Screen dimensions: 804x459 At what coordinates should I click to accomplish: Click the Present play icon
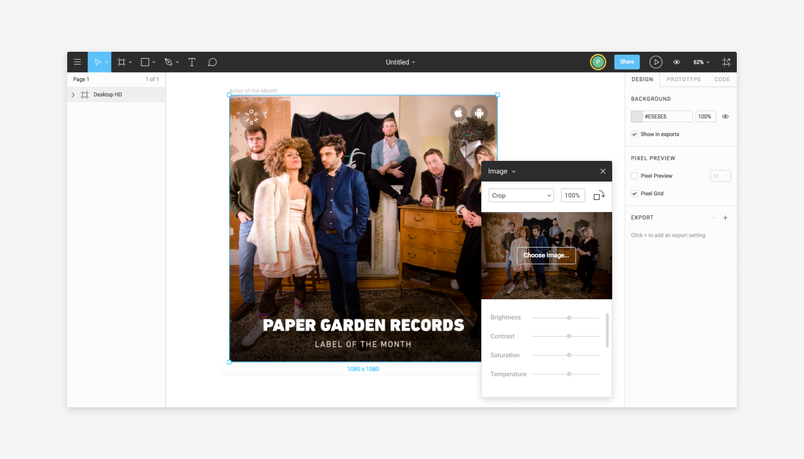tap(655, 62)
